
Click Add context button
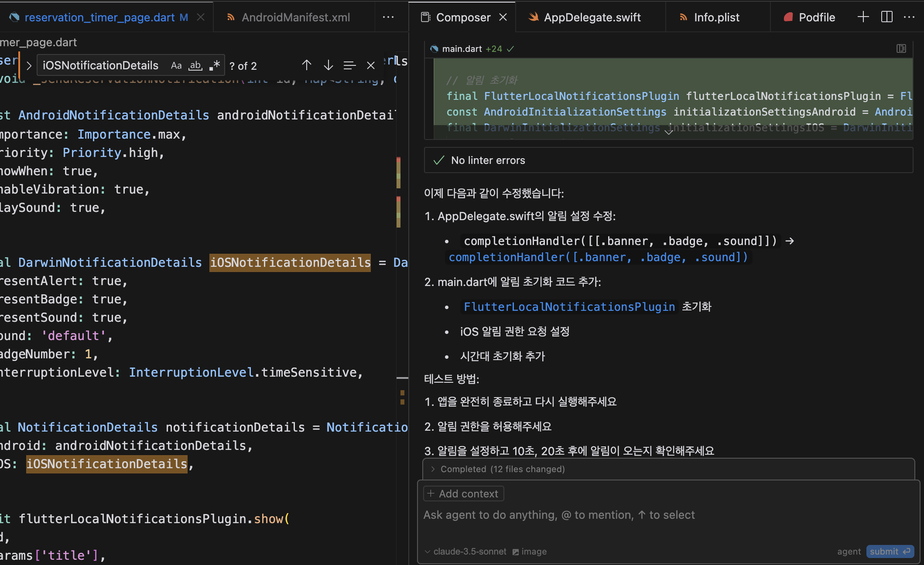463,494
